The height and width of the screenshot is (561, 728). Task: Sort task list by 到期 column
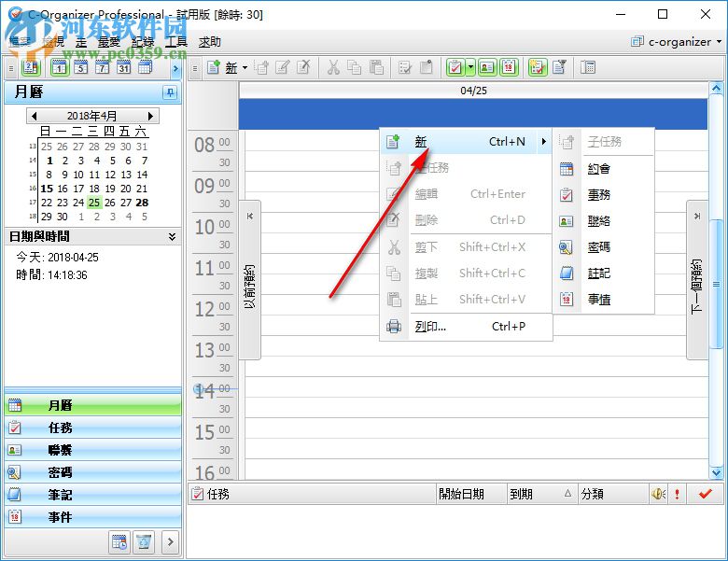542,494
